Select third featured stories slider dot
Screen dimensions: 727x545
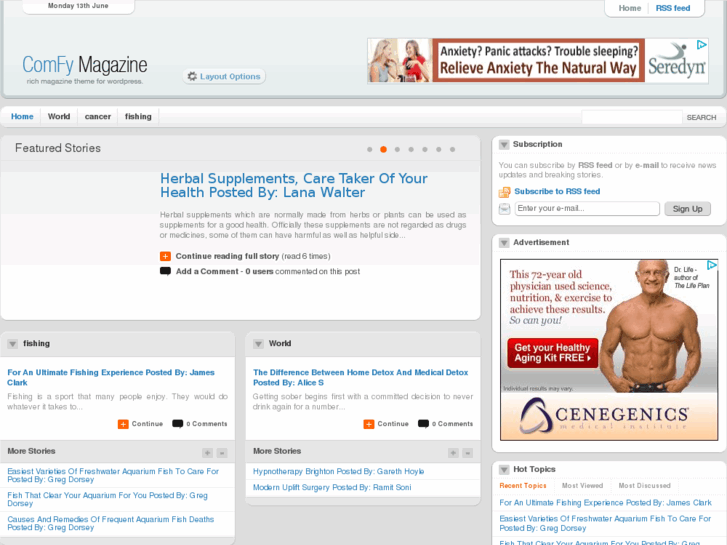tap(397, 149)
